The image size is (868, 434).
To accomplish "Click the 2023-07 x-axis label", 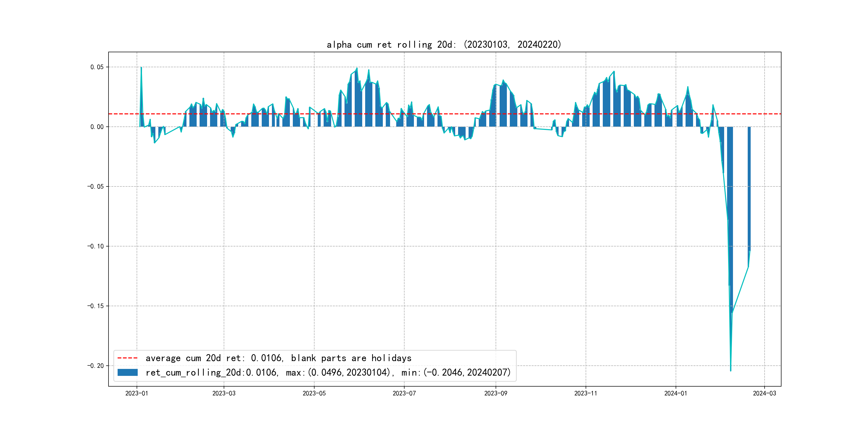I will pos(404,393).
